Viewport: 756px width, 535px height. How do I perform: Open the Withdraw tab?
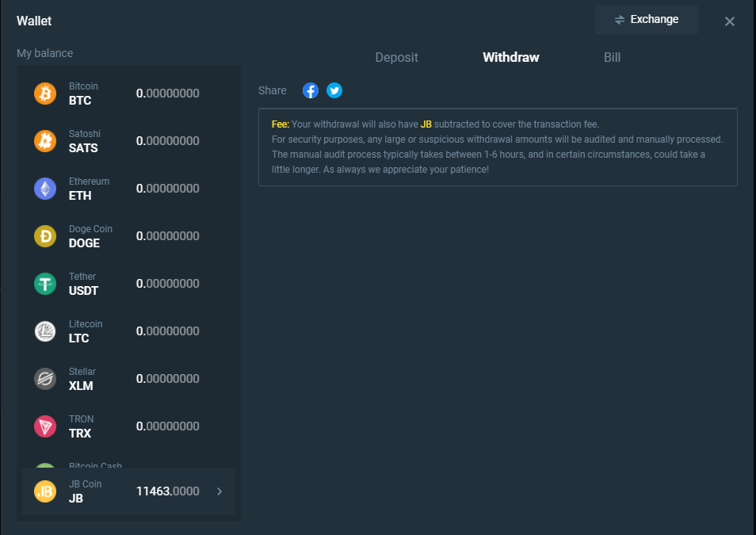coord(510,57)
